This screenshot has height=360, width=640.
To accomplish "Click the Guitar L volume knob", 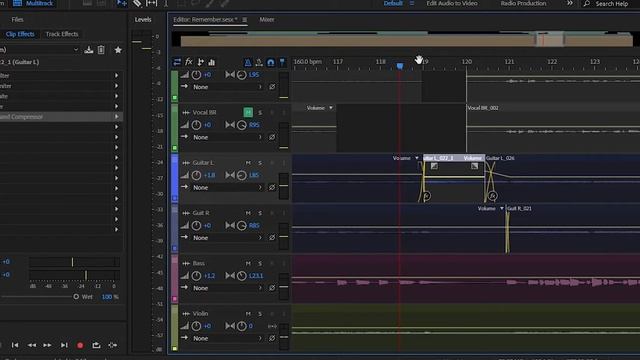I will point(196,175).
